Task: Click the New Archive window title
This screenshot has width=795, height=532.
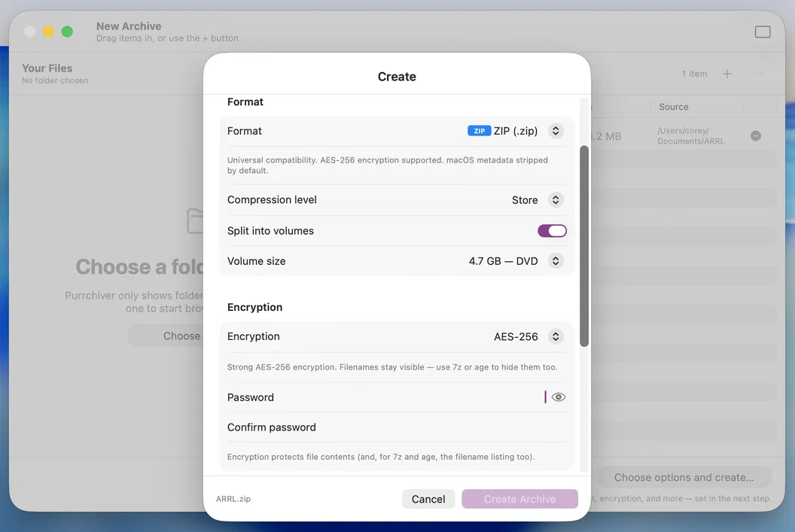Action: tap(129, 26)
